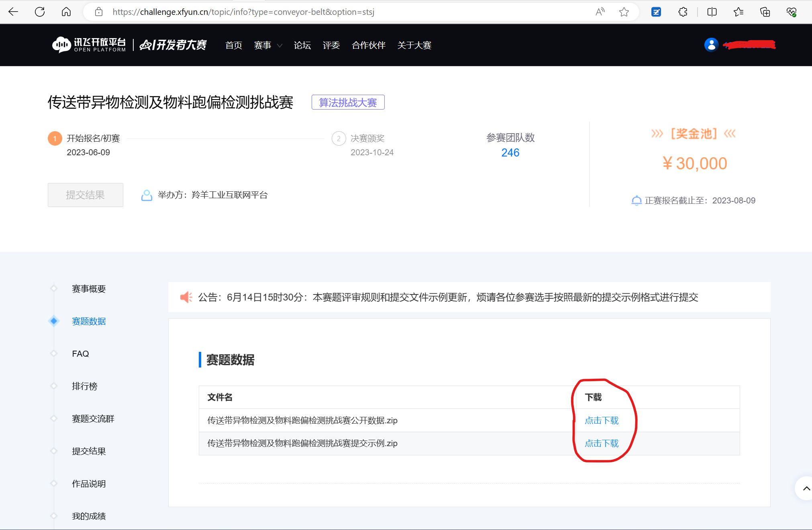
Task: Open the browser extensions puzzle icon
Action: click(683, 12)
